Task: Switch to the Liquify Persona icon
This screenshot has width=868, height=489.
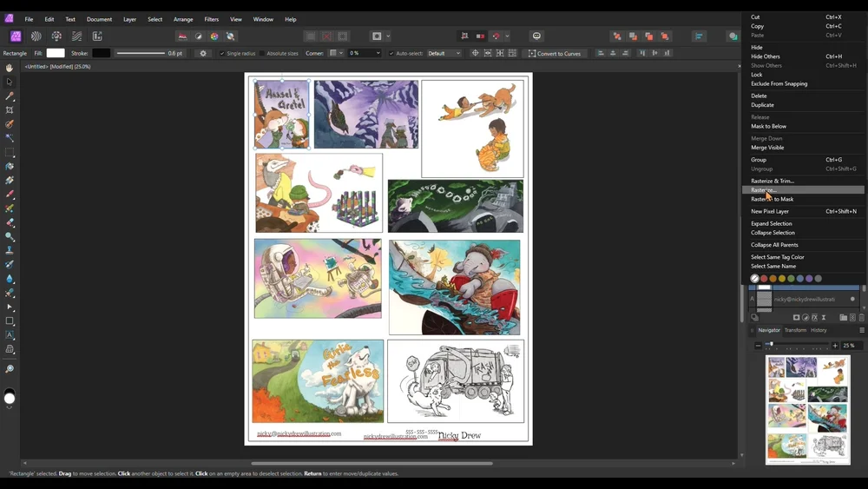Action: (x=36, y=36)
